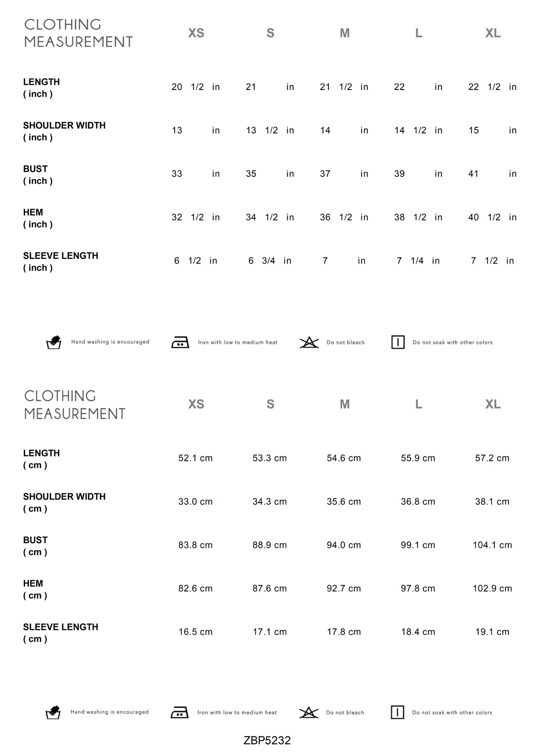Click the product code ZBP5232
Screen dimensions: 534x756
point(267,740)
